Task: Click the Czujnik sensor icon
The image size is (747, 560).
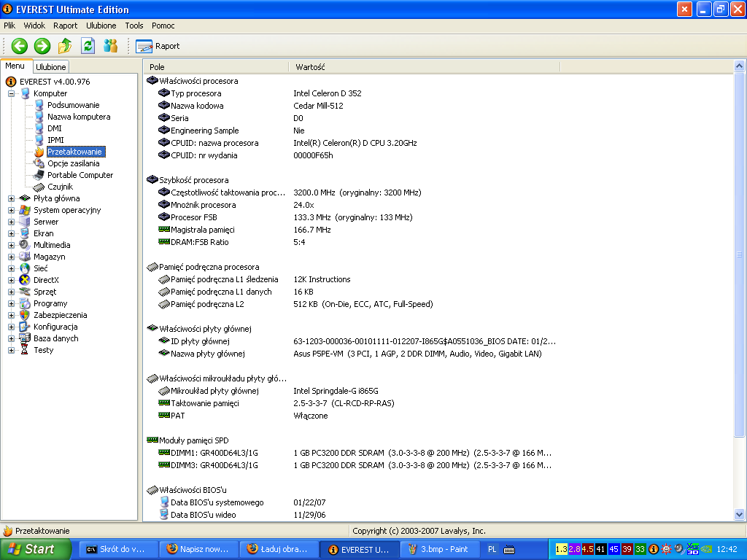Action: coord(39,187)
